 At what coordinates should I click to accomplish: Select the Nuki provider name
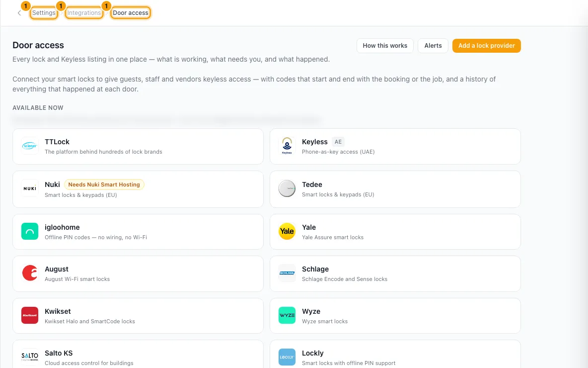52,185
